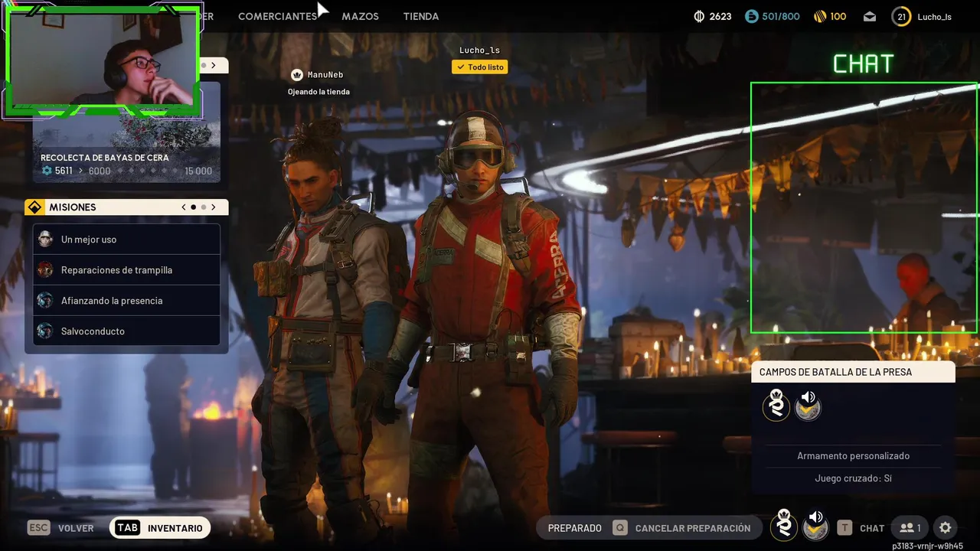This screenshot has height=551, width=980.
Task: Toggle the Todo listo ready badge
Action: coord(480,67)
